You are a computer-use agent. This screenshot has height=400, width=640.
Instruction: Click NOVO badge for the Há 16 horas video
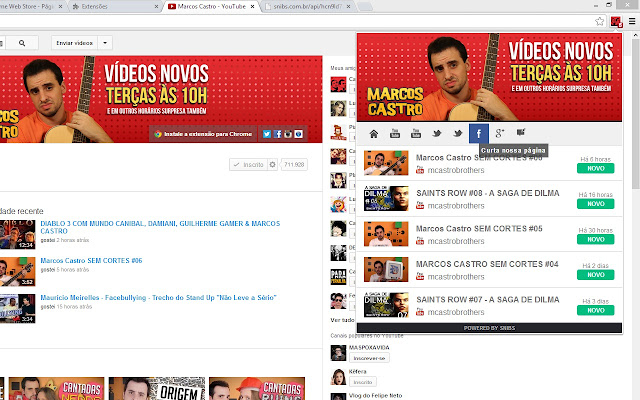click(596, 204)
